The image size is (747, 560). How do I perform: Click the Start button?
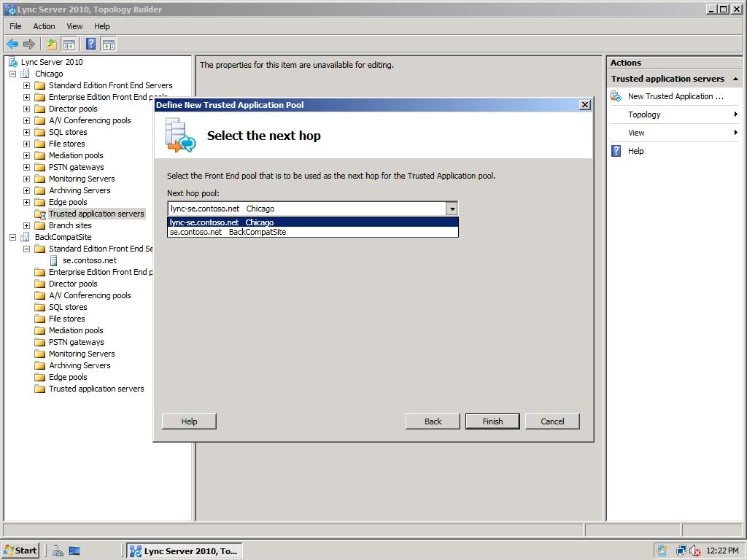pyautogui.click(x=20, y=551)
